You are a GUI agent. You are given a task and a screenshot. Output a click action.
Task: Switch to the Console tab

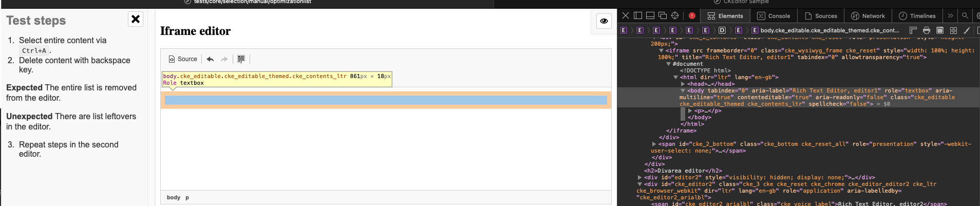pyautogui.click(x=774, y=16)
